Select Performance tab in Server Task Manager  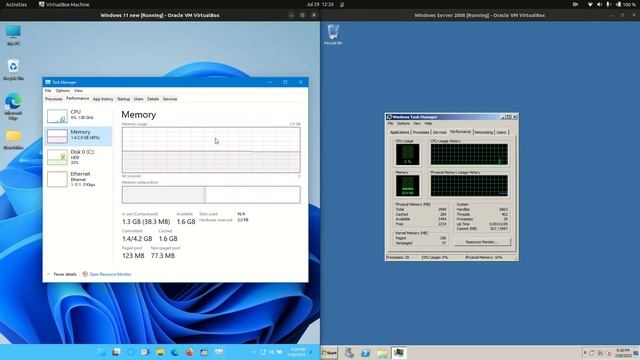[x=460, y=132]
